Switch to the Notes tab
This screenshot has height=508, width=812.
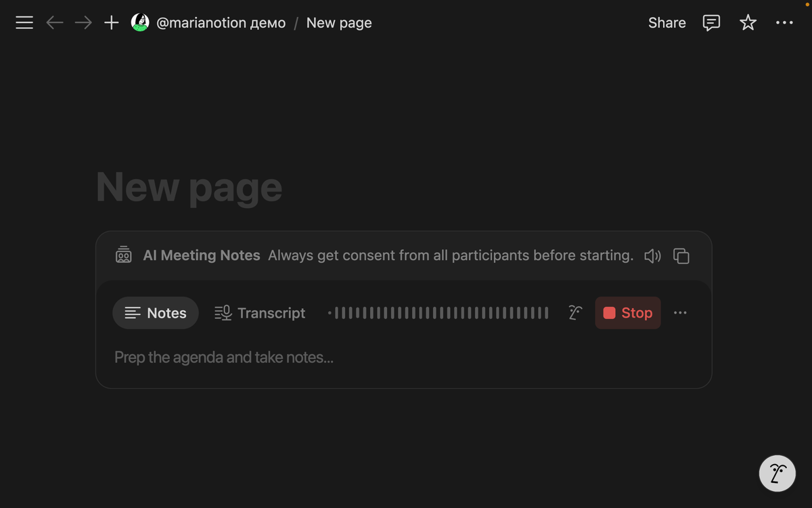(x=156, y=313)
